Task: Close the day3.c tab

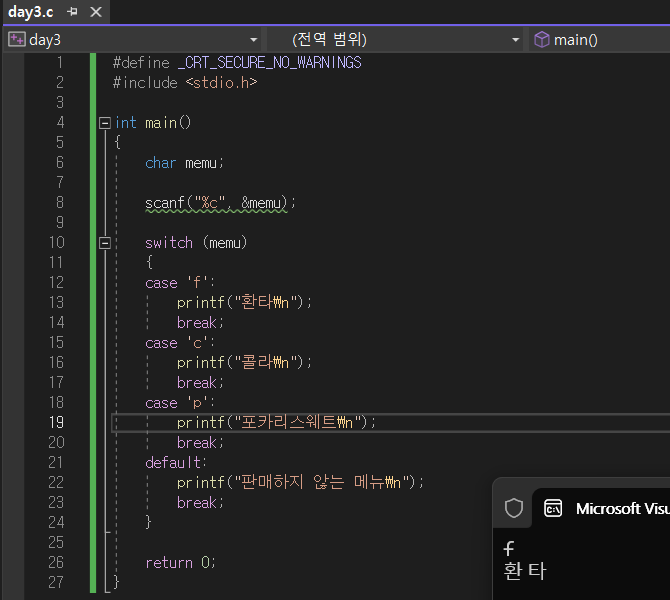Action: (x=96, y=12)
